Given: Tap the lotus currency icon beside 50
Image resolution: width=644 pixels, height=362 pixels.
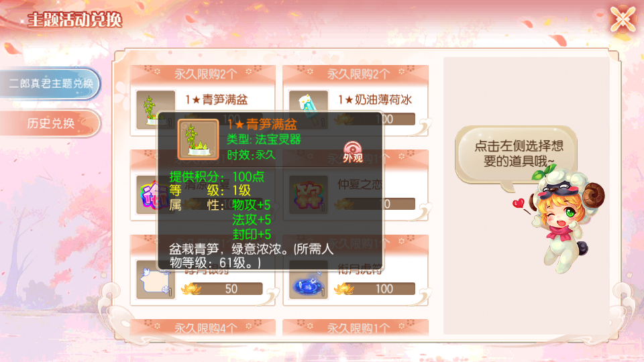Looking at the screenshot, I should [x=191, y=289].
